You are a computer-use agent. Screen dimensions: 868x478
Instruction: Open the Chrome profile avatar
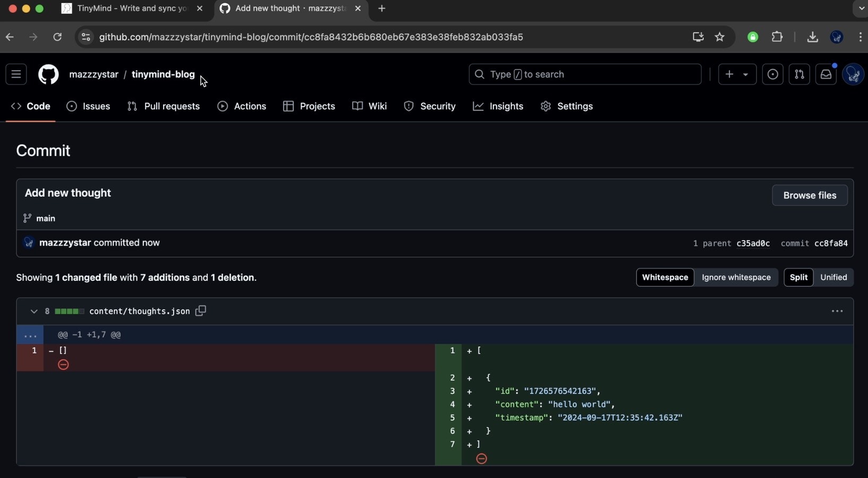coord(837,37)
